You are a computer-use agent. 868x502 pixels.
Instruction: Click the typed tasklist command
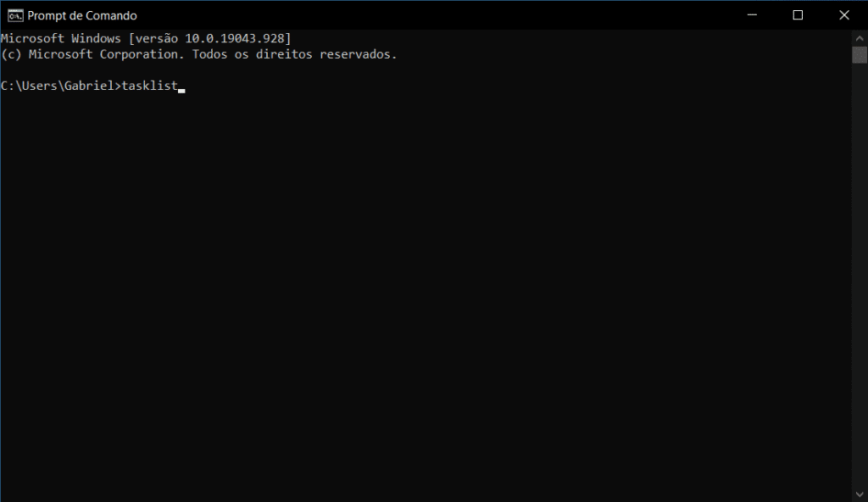[149, 86]
